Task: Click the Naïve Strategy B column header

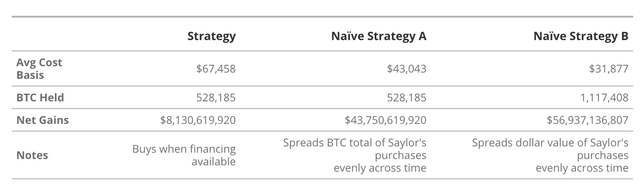Action: [x=581, y=36]
